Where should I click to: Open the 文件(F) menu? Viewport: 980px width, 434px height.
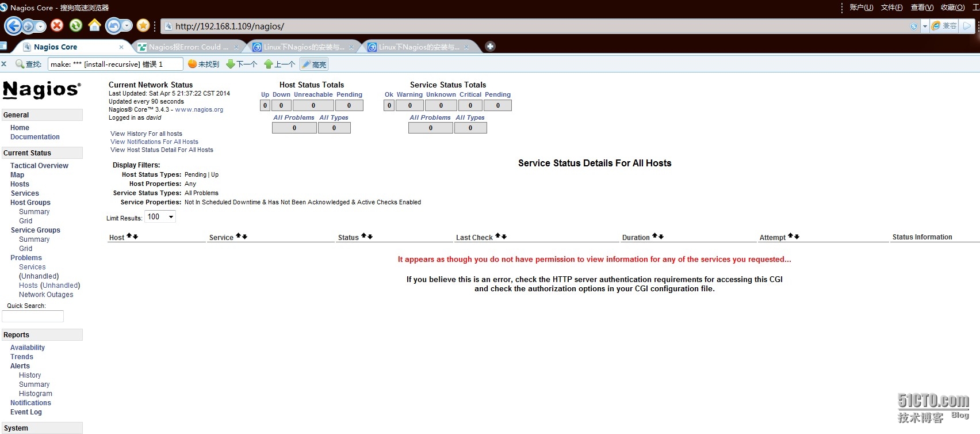tap(891, 7)
